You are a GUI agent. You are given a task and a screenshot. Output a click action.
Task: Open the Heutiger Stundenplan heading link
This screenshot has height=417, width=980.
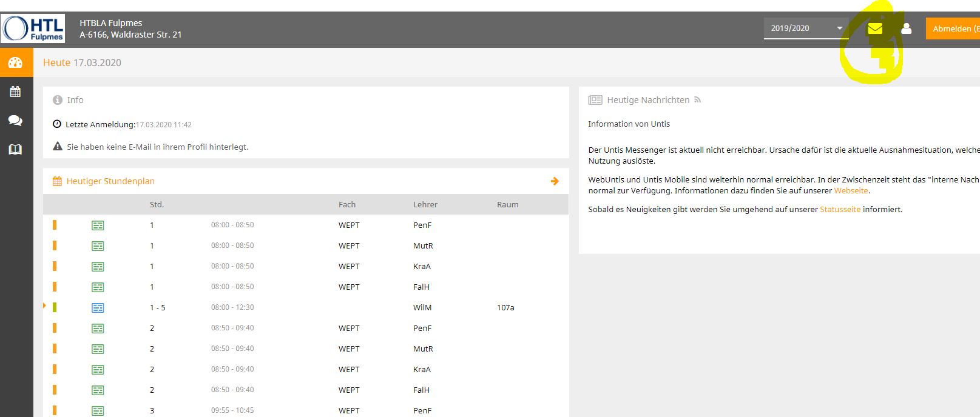(x=110, y=181)
